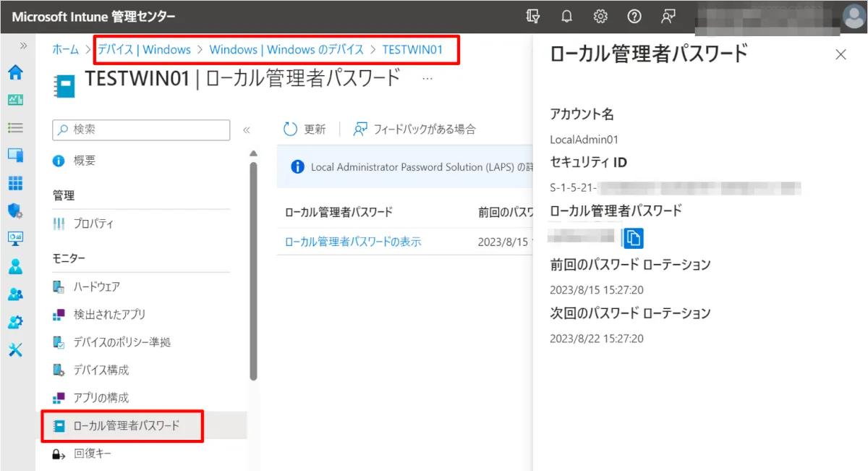The width and height of the screenshot is (868, 471).
Task: Click the デバイス | Windows breadcrumb
Action: 144,50
